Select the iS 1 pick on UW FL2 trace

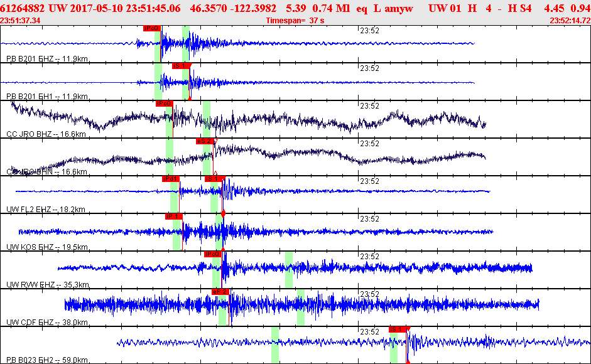[x=213, y=179]
